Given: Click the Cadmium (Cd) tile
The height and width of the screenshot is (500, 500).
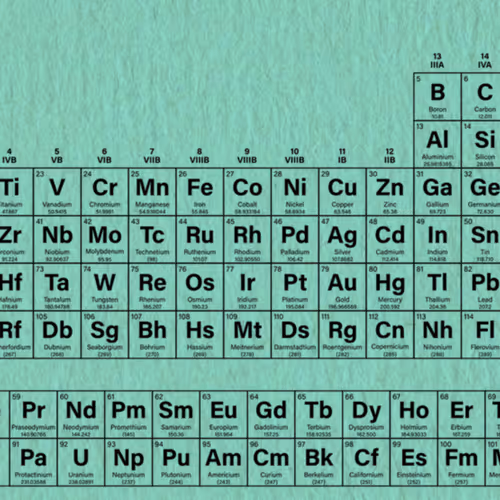Looking at the screenshot, I should (x=390, y=240).
